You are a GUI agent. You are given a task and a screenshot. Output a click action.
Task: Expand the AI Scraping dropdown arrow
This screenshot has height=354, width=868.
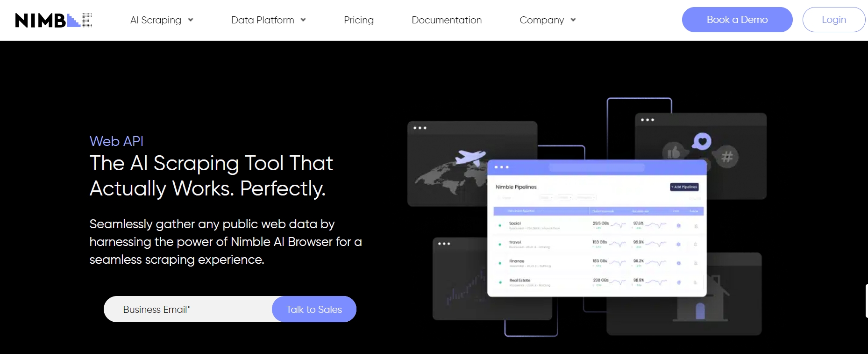click(191, 20)
